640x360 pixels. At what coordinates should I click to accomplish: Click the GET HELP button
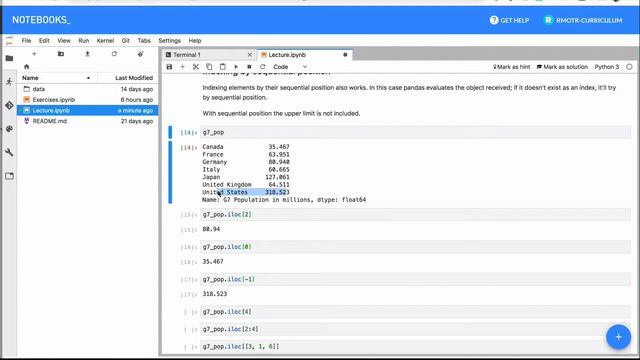click(x=509, y=20)
